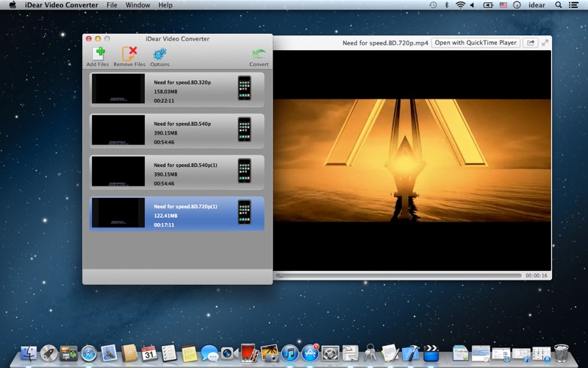Click the battery status menu bar icon

488,5
